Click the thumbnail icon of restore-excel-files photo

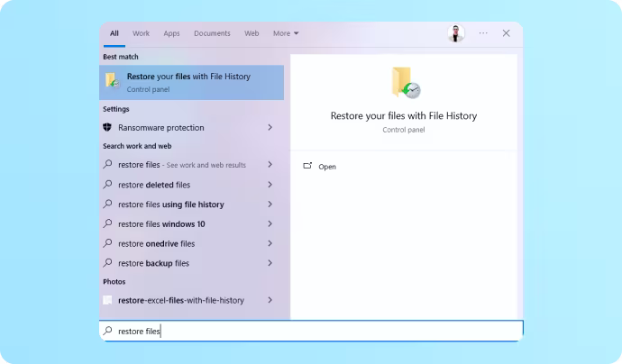[107, 300]
